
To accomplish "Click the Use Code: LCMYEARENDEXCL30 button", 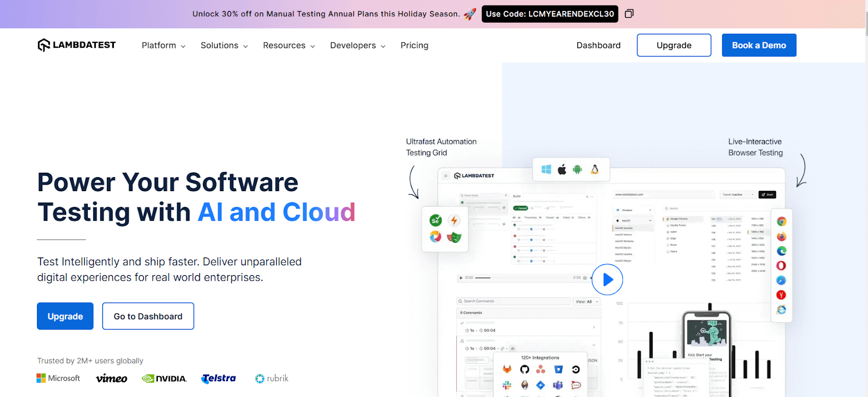I will click(x=550, y=14).
